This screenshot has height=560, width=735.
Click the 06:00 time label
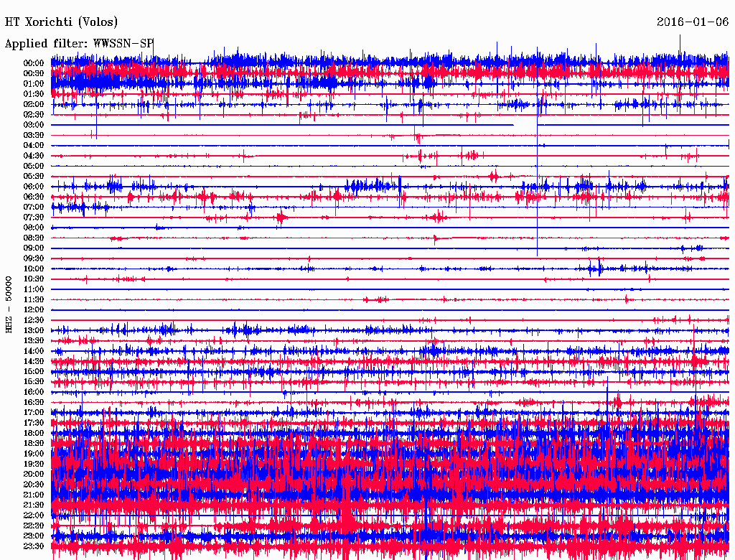click(34, 187)
